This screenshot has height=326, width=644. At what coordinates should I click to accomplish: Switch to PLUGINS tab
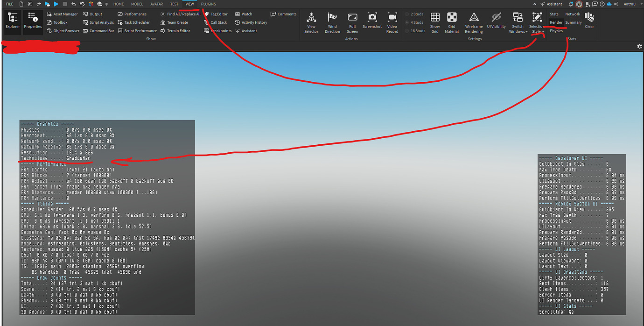coord(208,4)
